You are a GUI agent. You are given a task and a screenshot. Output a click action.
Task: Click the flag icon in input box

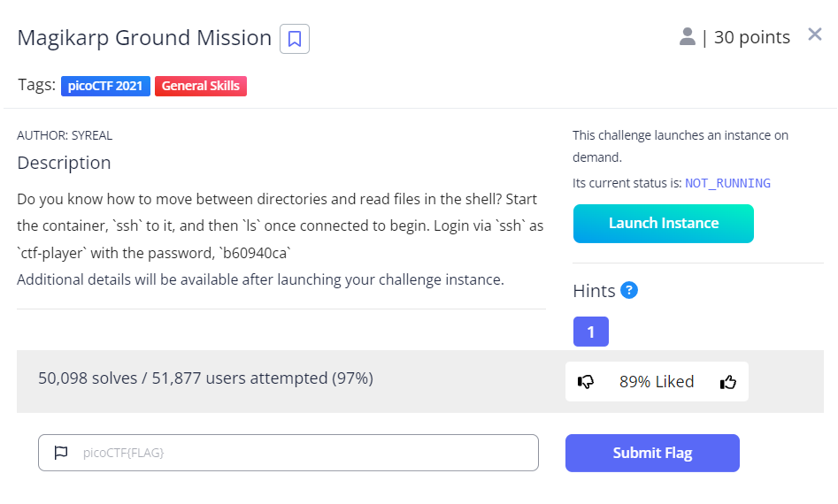61,453
